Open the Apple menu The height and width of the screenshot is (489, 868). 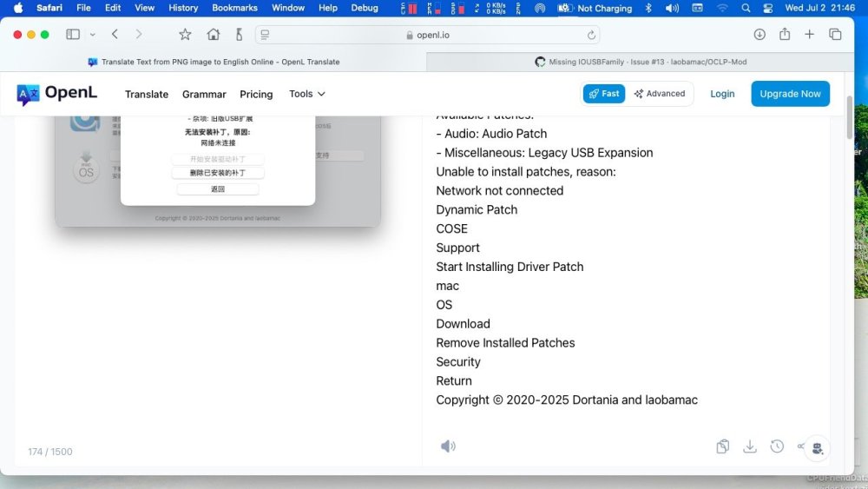pos(18,8)
